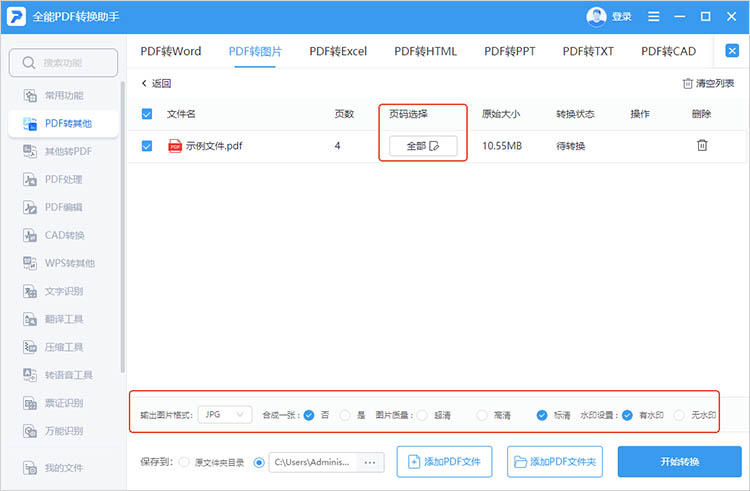Go to 我的文件 in the sidebar
This screenshot has height=491, width=750.
click(63, 467)
